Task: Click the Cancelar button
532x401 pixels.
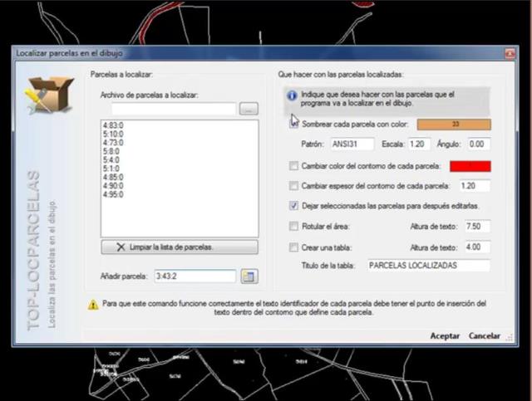Action: [x=485, y=336]
